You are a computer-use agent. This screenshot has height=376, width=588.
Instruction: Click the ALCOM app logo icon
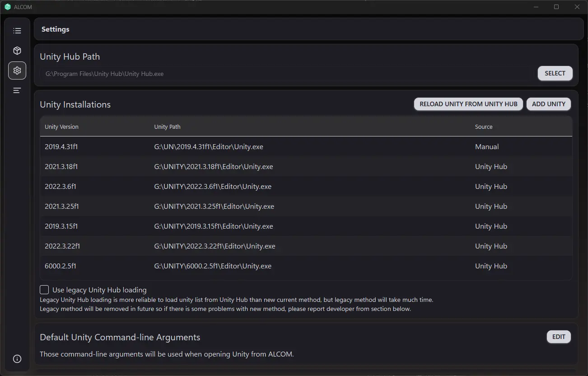click(x=8, y=7)
